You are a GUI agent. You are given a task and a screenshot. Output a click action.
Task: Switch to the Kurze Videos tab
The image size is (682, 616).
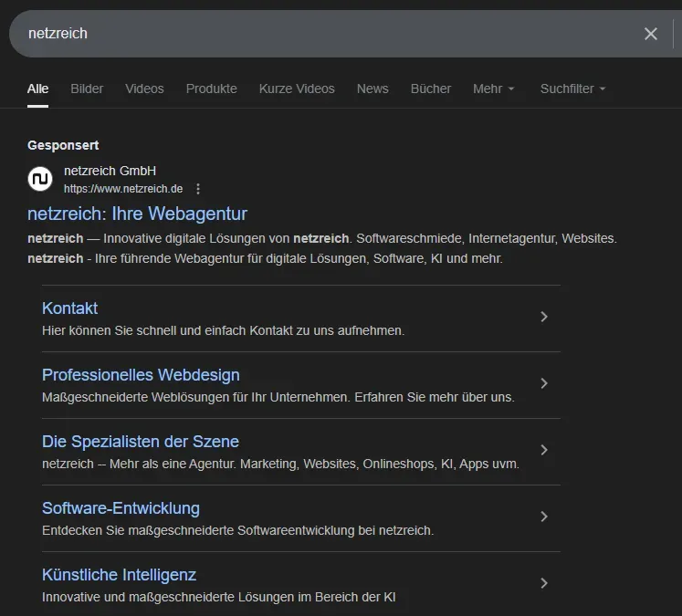tap(297, 89)
